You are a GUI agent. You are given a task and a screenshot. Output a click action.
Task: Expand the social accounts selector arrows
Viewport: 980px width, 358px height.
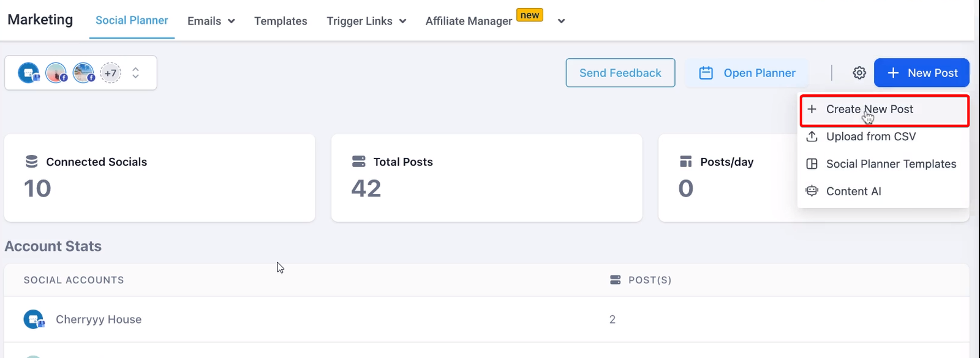click(x=135, y=73)
